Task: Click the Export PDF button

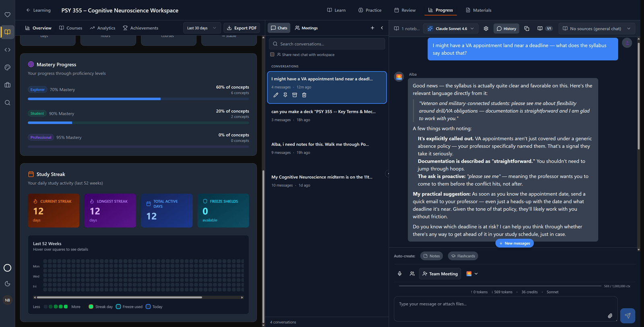Action: (x=242, y=28)
